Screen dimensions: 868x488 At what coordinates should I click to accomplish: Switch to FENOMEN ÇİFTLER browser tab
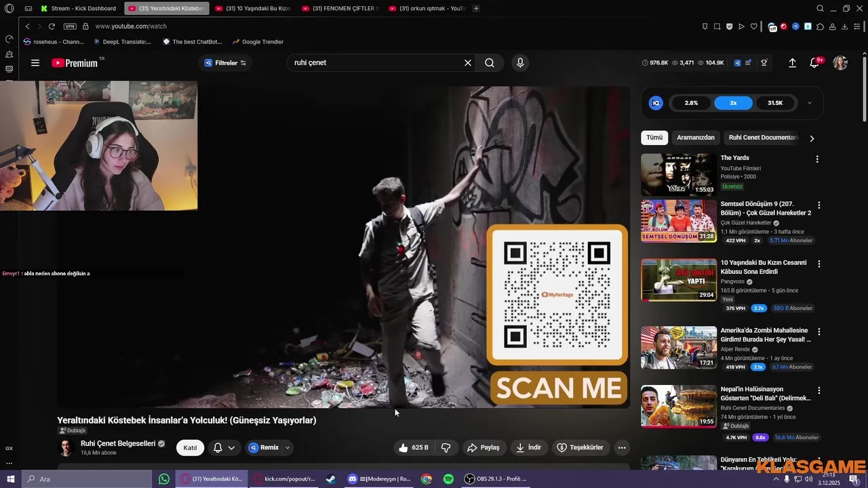coord(340,8)
